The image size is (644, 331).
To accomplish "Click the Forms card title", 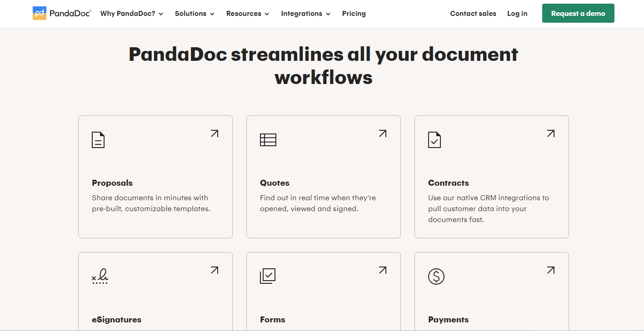I will [273, 320].
